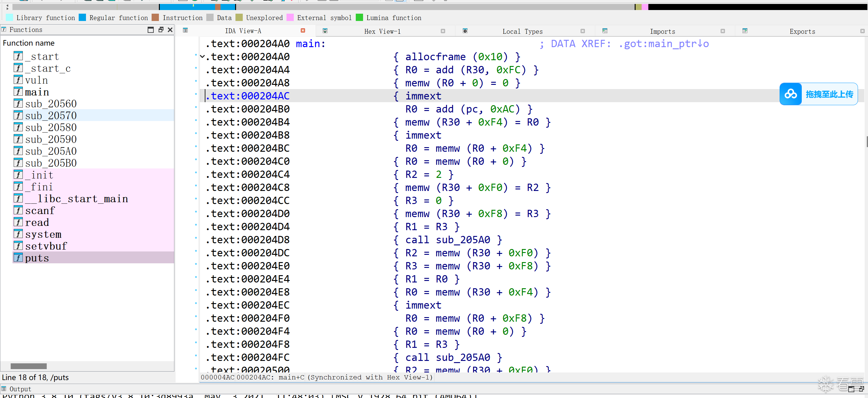
Task: Click the Imports tab icon
Action: point(605,31)
